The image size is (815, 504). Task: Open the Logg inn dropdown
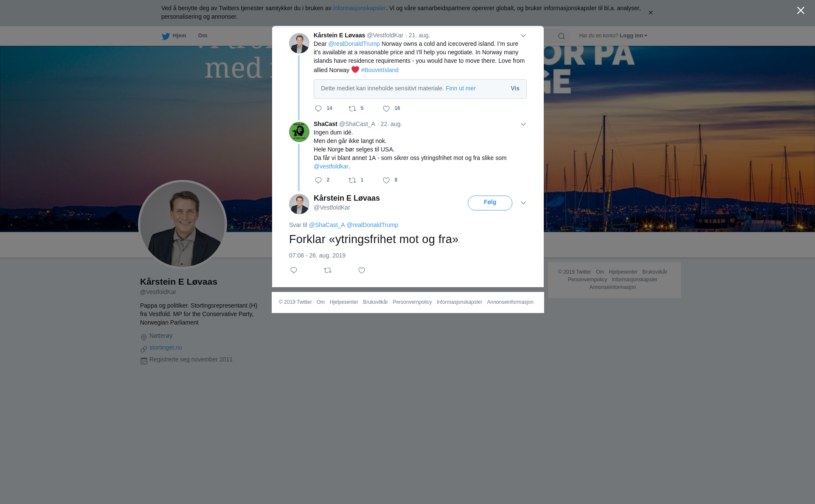pyautogui.click(x=633, y=36)
